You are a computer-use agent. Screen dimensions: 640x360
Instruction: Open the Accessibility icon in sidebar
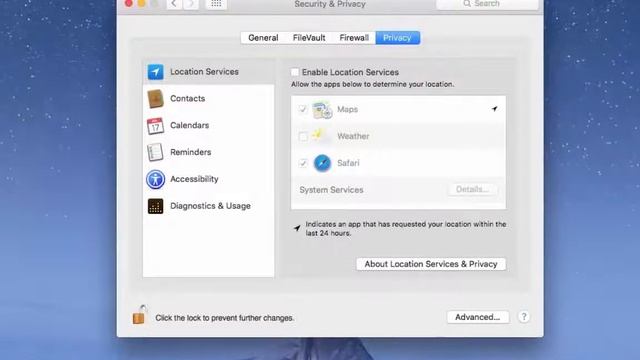[156, 179]
